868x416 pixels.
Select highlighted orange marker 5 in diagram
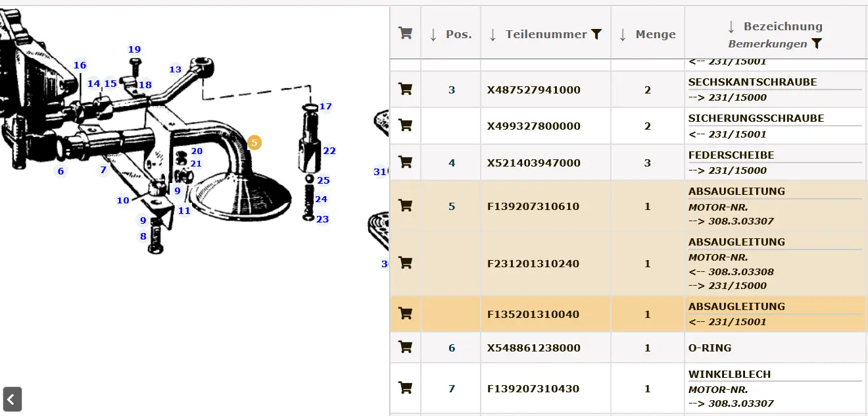click(x=254, y=142)
